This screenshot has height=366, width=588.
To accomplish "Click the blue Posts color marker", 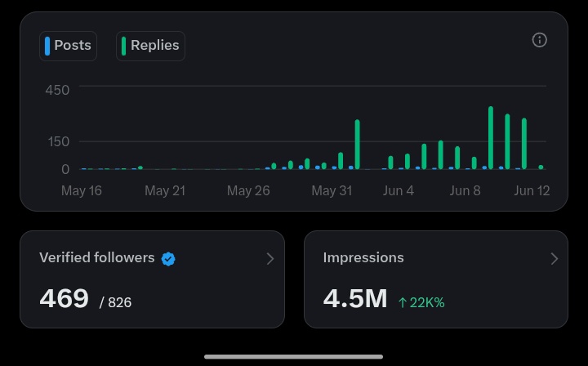I will (x=47, y=46).
